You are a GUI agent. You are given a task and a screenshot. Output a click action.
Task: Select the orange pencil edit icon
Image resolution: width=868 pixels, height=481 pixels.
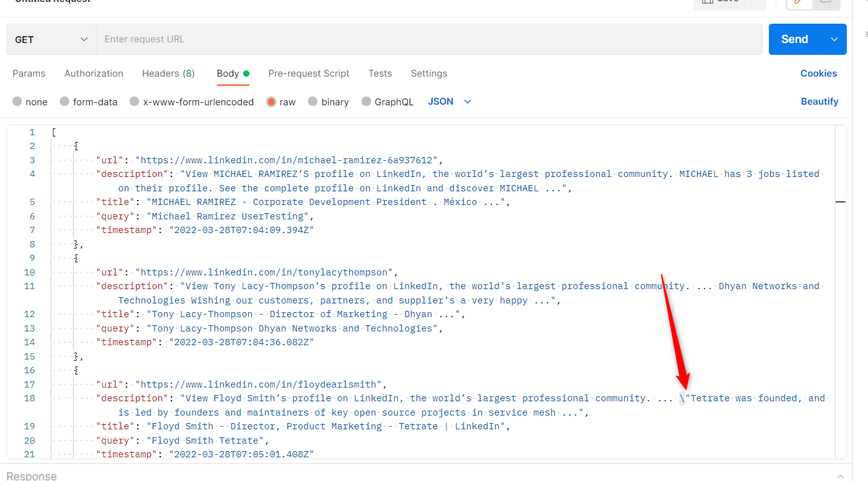[x=799, y=3]
